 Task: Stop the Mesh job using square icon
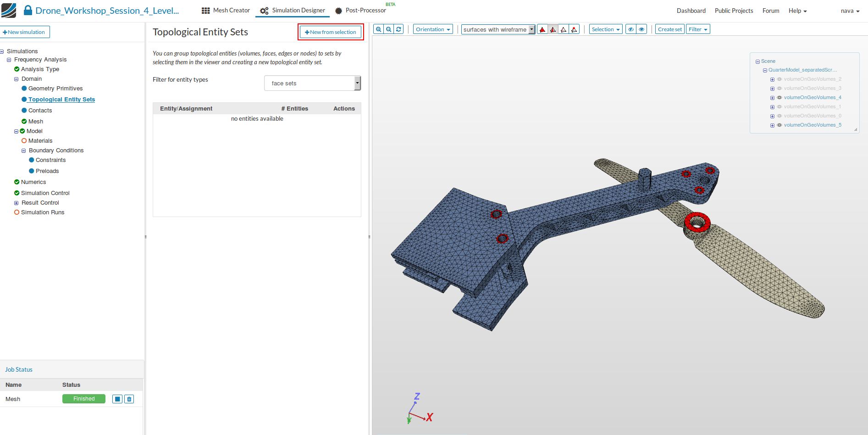(x=117, y=399)
